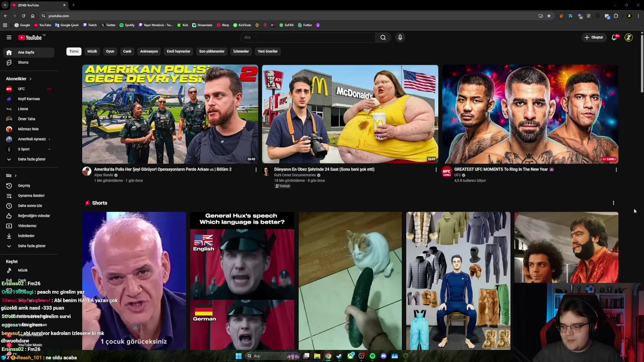This screenshot has width=644, height=362.
Task: Click the search magnifier button
Action: 383,37
